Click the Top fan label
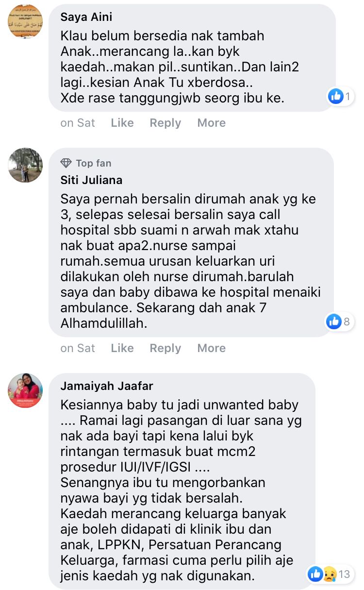This screenshot has width=364, height=590. point(94,163)
